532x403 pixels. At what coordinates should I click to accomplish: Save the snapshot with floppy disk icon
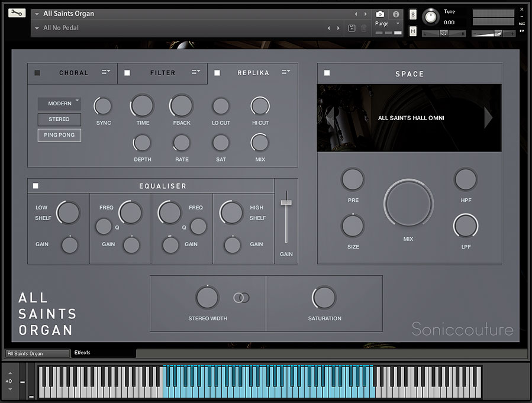(x=352, y=28)
